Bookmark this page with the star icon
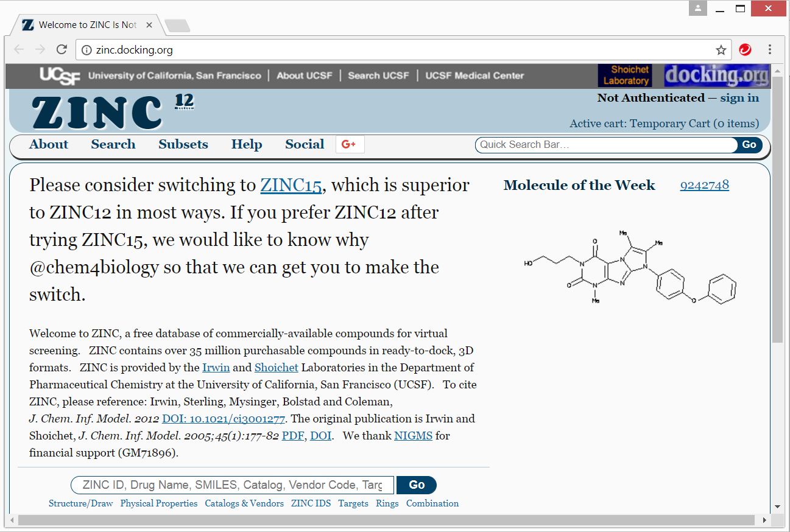790x532 pixels. tap(721, 50)
